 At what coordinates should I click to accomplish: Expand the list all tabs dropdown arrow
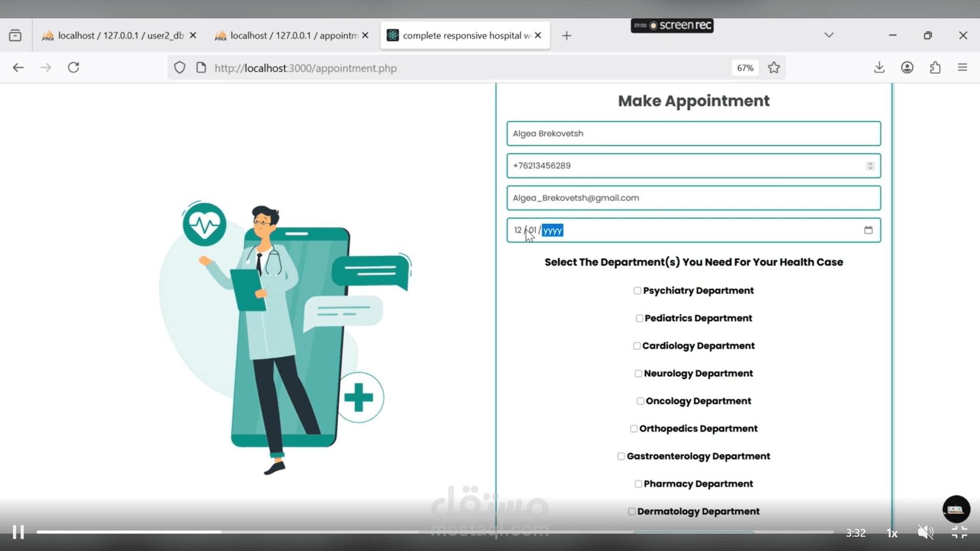coord(829,35)
